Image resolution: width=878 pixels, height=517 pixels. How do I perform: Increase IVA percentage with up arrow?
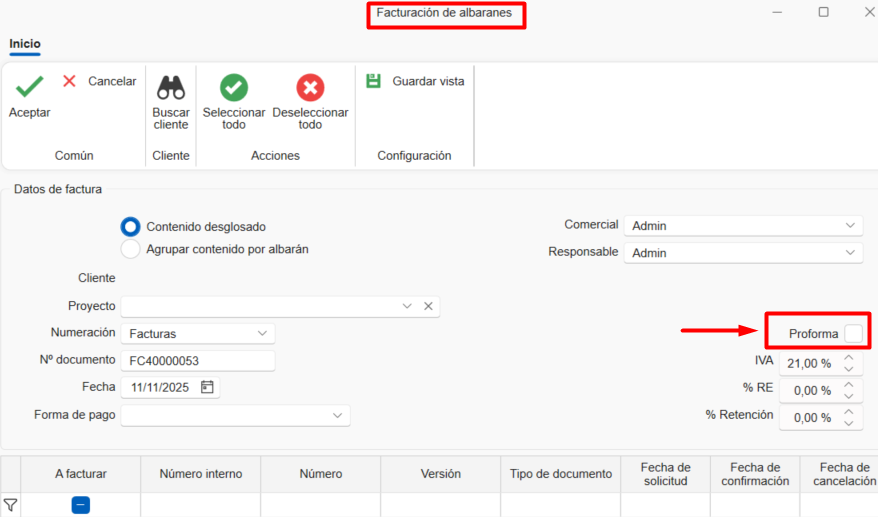tap(849, 357)
